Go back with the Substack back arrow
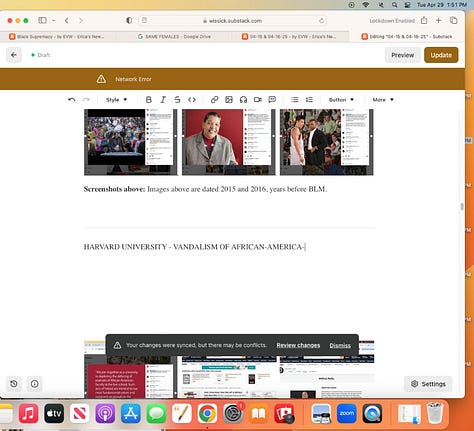Screen dimensions: 474x431 (14, 55)
